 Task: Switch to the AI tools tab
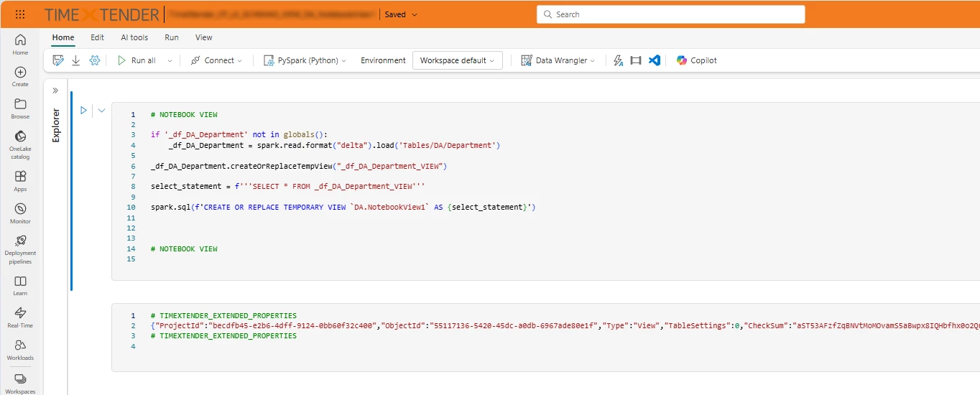coord(134,37)
